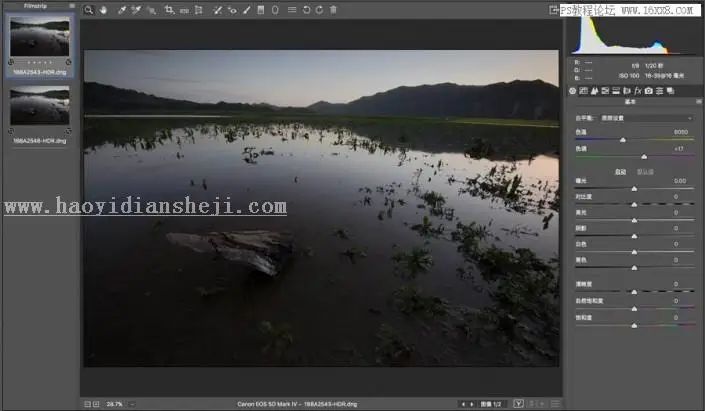Click the zoom out minus button

[x=88, y=404]
